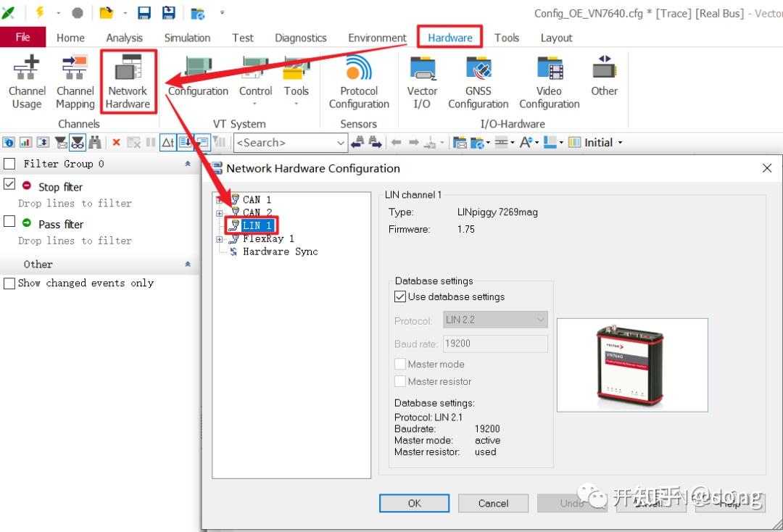Open the Search combo box dropdown arrow
The width and height of the screenshot is (783, 532).
coord(341,144)
